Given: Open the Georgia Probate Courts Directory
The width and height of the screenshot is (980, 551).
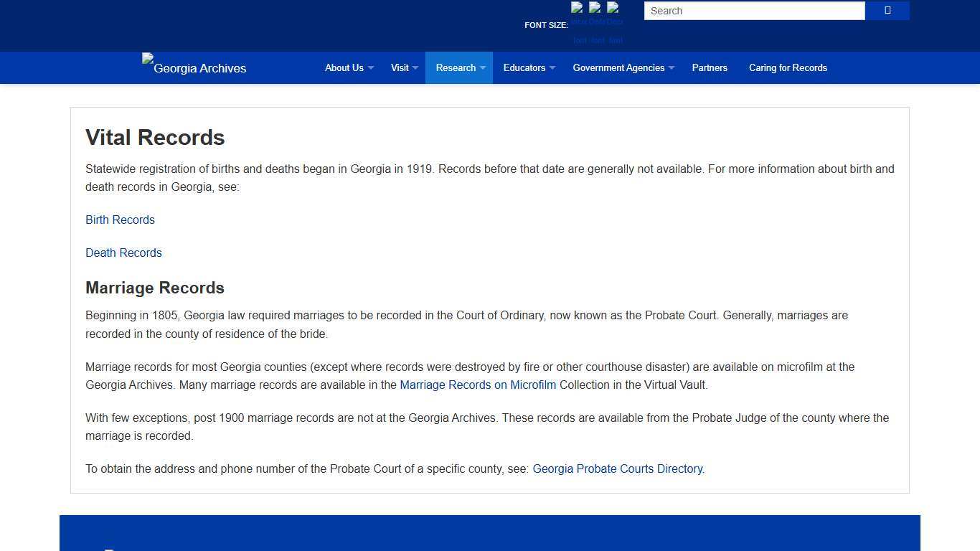Looking at the screenshot, I should pos(618,468).
